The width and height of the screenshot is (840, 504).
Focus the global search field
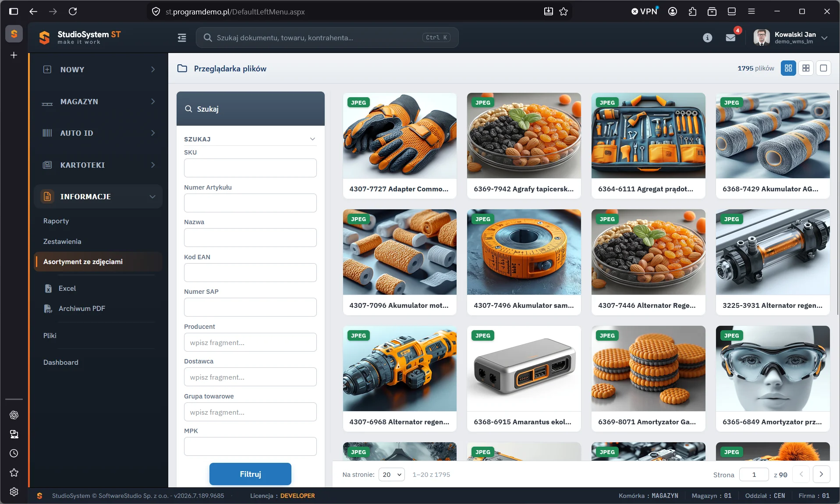(x=327, y=38)
